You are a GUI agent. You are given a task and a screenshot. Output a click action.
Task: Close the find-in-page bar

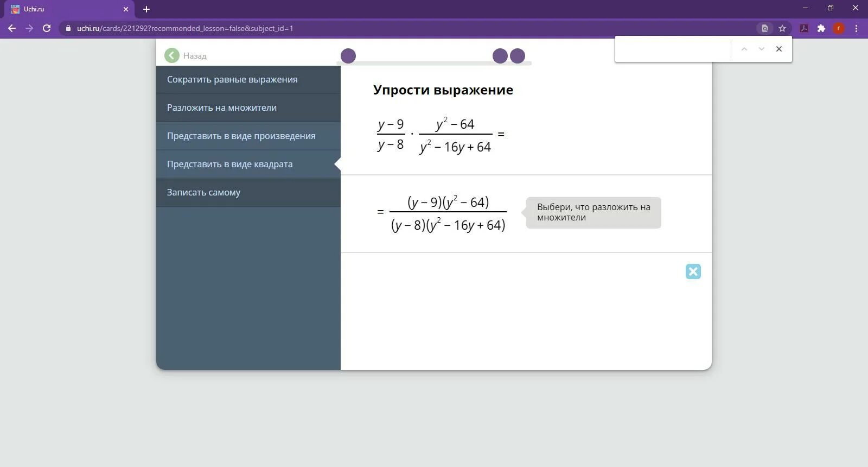779,49
